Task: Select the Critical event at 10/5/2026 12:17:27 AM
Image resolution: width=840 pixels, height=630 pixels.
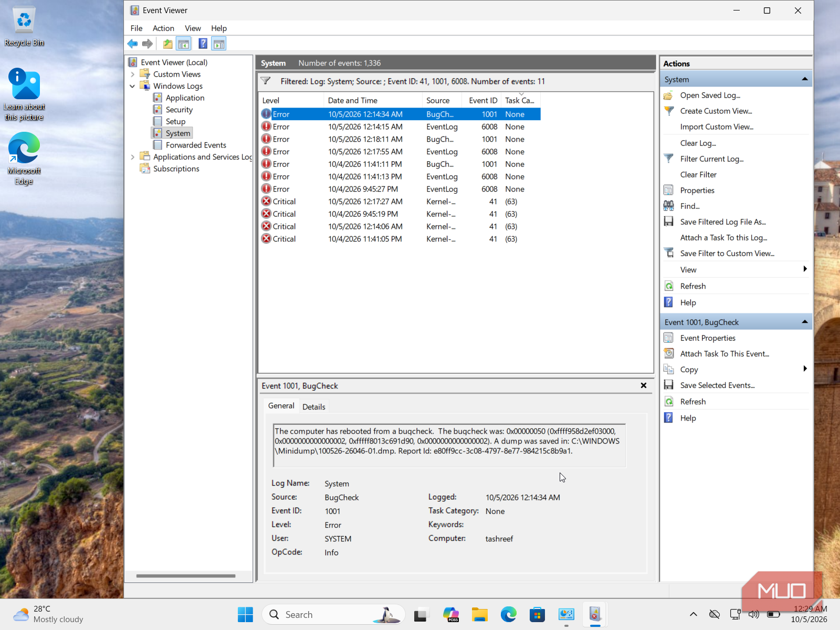Action: click(x=400, y=202)
